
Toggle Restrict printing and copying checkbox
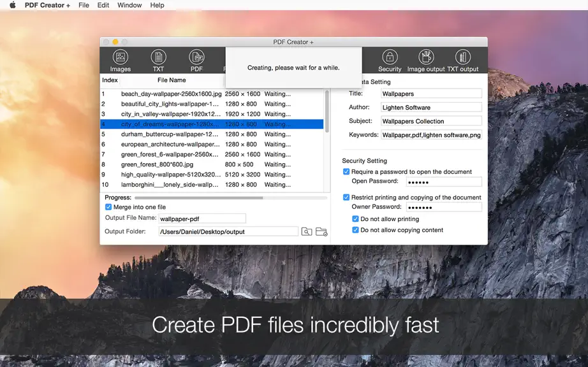pos(346,198)
